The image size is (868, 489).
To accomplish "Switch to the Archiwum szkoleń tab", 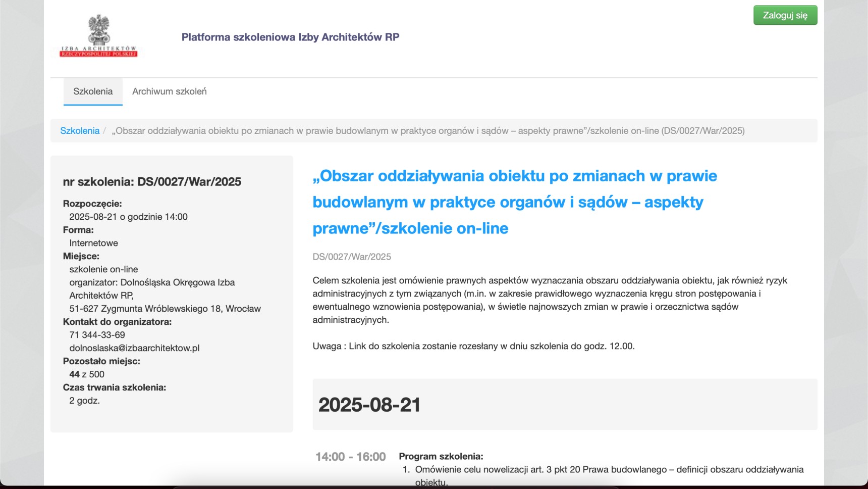I will coord(169,91).
